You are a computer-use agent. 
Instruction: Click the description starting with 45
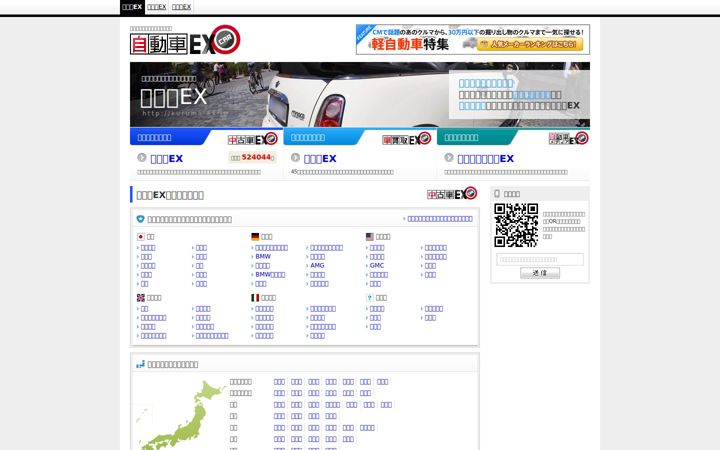tap(342, 172)
